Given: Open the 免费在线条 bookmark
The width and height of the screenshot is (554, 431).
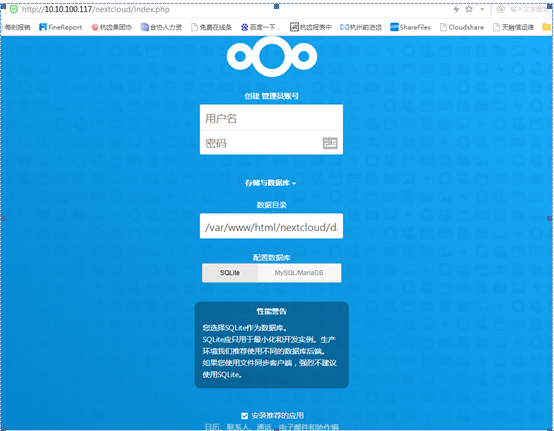Looking at the screenshot, I should pyautogui.click(x=211, y=27).
